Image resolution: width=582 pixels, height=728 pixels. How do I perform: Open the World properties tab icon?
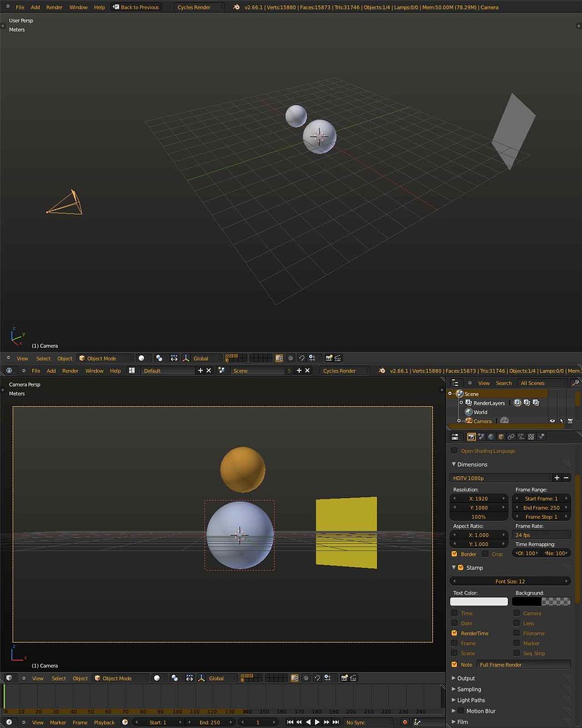pyautogui.click(x=491, y=437)
